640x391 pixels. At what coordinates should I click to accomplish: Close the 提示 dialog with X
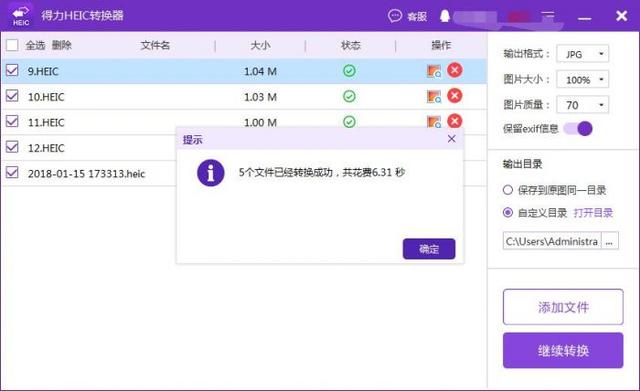click(x=451, y=139)
